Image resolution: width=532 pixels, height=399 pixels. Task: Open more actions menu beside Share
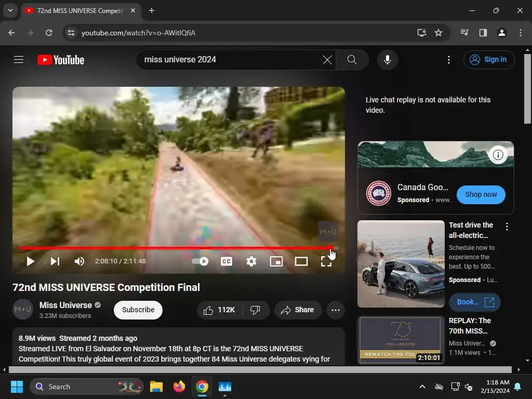click(x=336, y=310)
